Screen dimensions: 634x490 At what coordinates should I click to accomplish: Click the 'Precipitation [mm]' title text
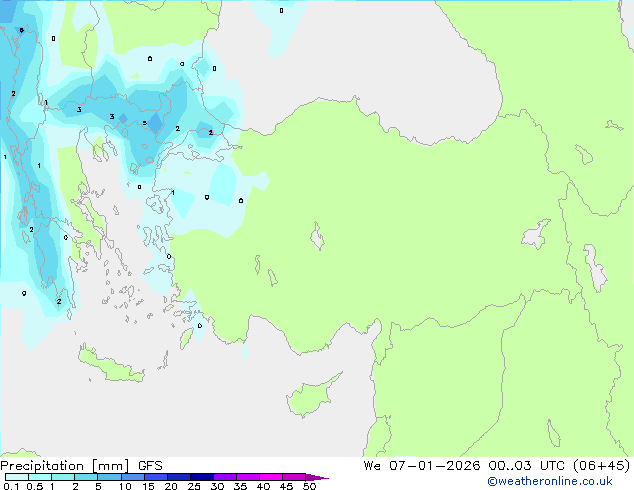[65, 466]
